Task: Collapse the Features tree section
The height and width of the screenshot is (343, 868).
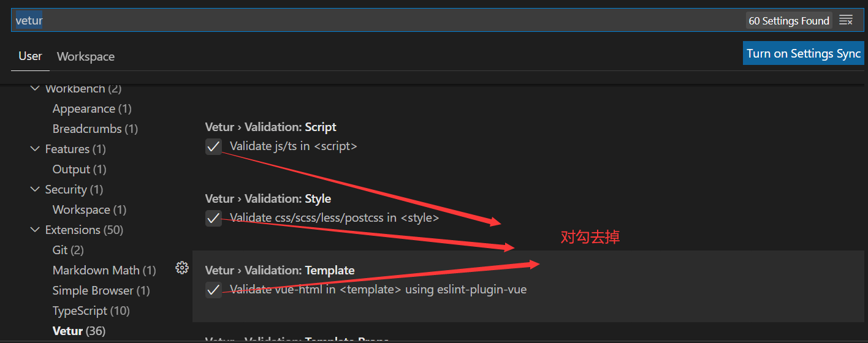Action: 35,149
